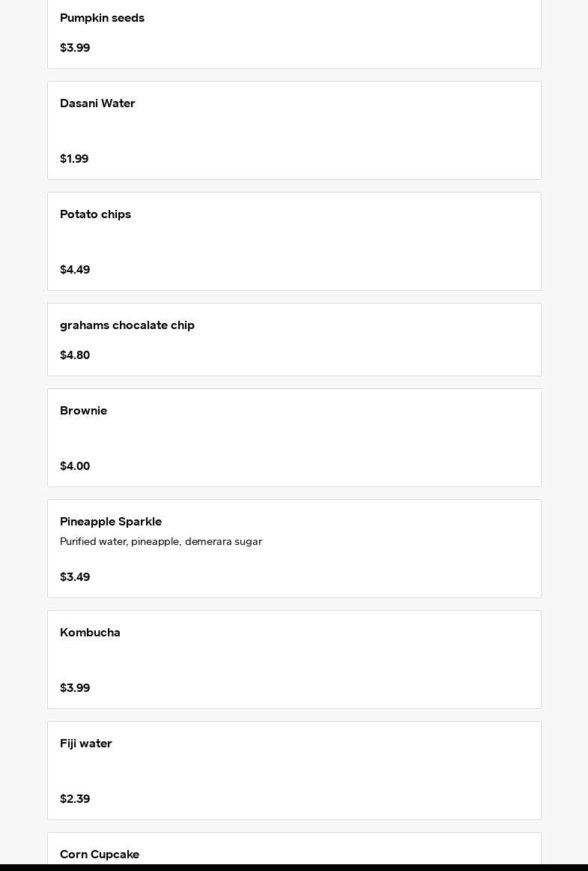The width and height of the screenshot is (588, 871).
Task: Click the $1.99 Dasani Water price
Action: 74,159
